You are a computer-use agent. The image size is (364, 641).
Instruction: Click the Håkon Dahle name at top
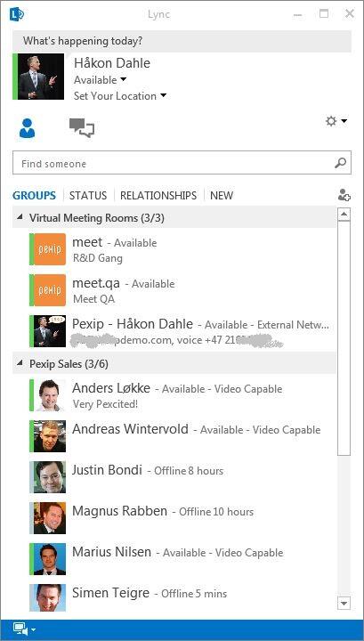112,63
